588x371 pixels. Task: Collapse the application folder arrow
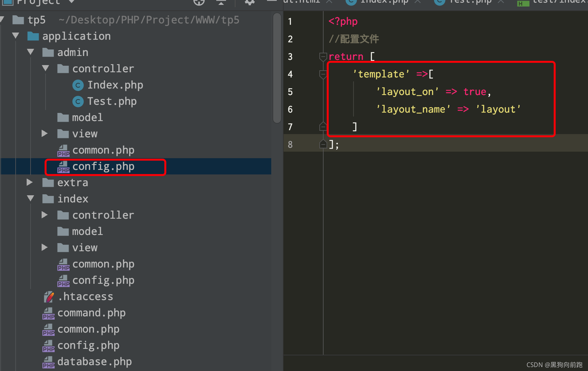(15, 36)
